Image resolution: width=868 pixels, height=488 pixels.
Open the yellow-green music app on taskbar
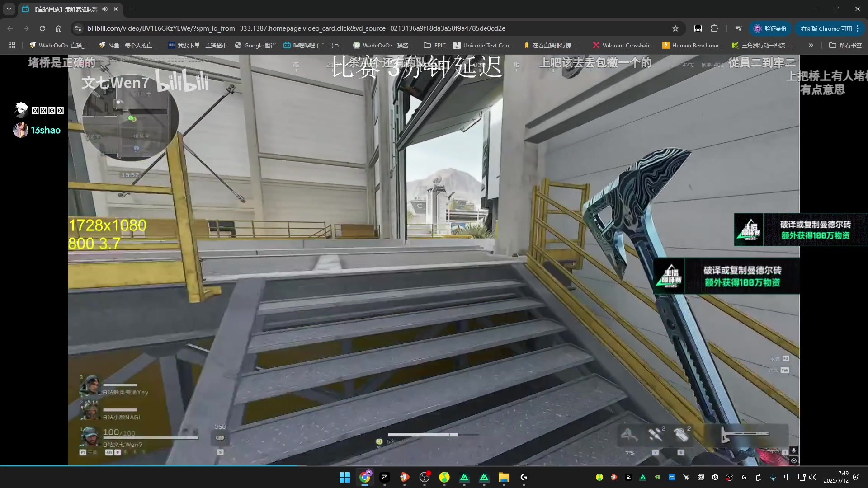click(x=444, y=477)
